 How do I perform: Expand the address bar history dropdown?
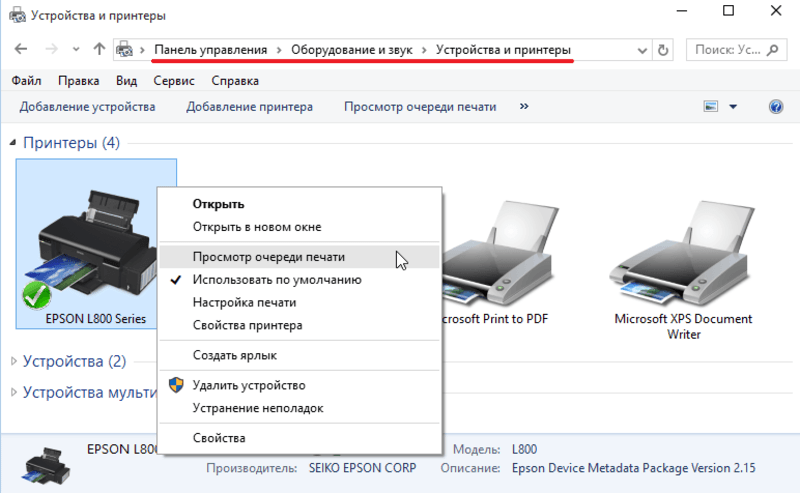tap(642, 51)
